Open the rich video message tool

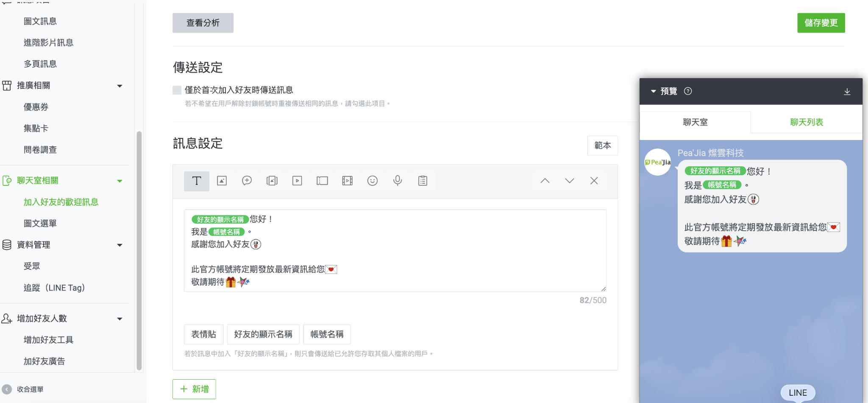click(x=347, y=180)
